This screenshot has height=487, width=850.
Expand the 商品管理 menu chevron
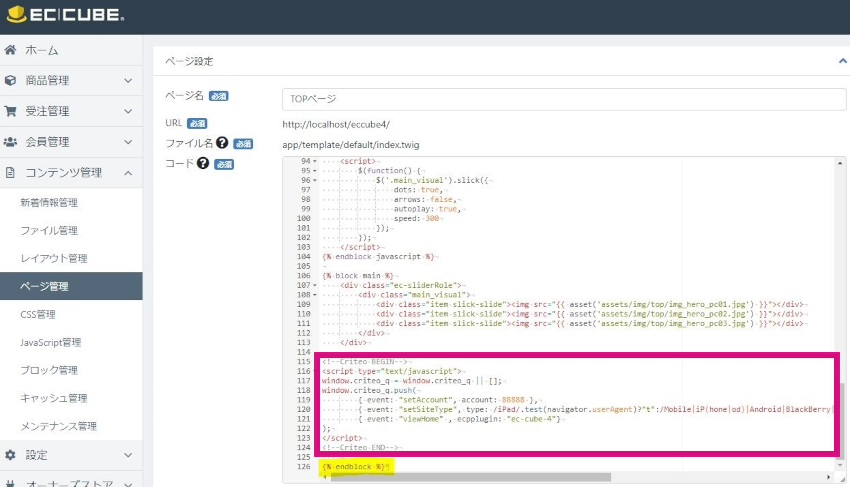[128, 80]
